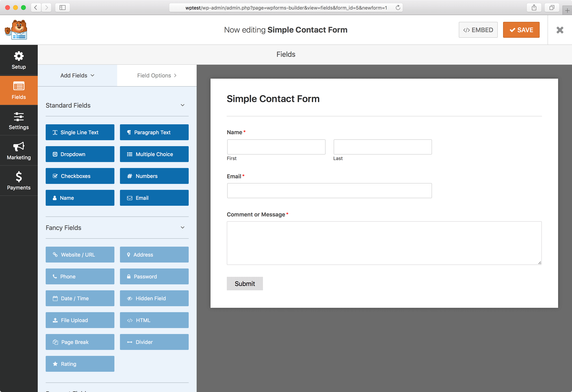The width and height of the screenshot is (572, 392).
Task: Switch to the Field Options tab
Action: tap(157, 75)
